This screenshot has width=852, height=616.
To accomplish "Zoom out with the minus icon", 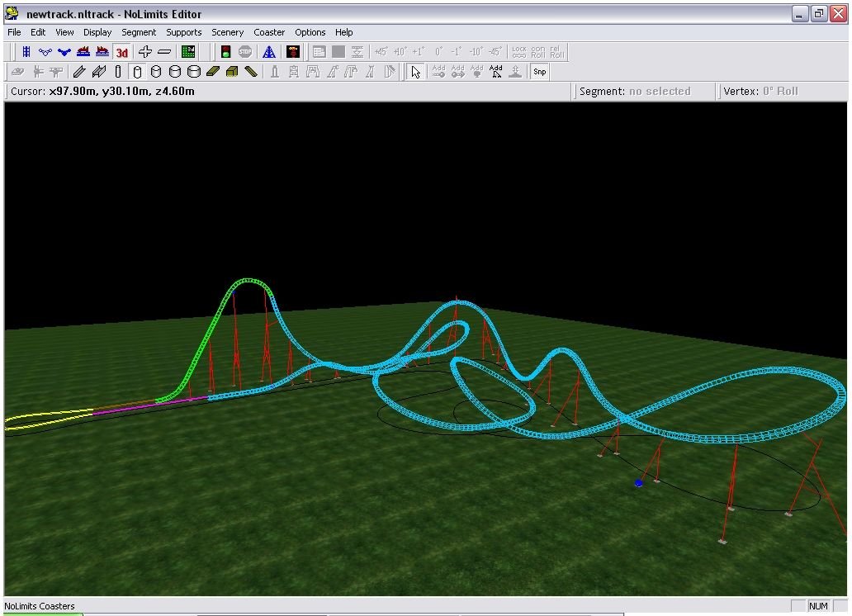I will 164,52.
